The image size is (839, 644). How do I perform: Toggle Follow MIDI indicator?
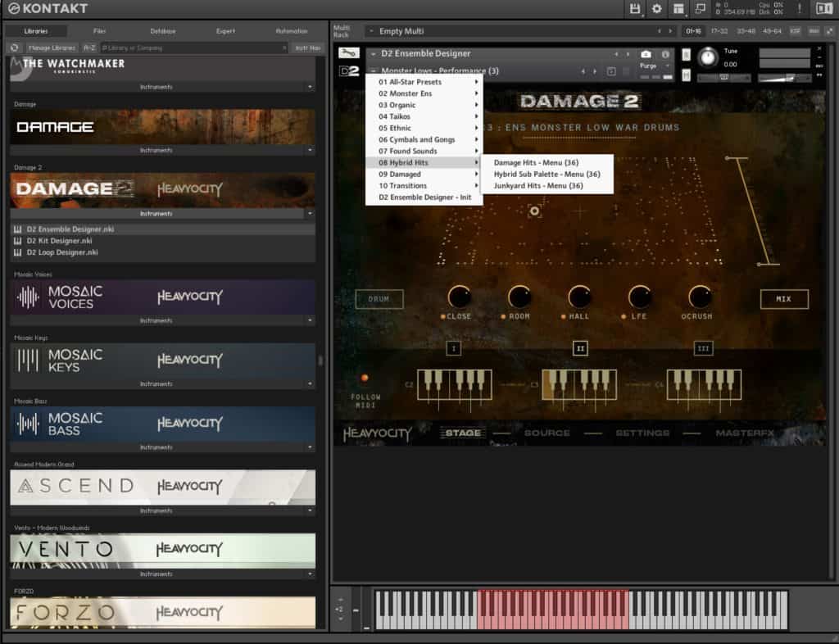(x=365, y=378)
